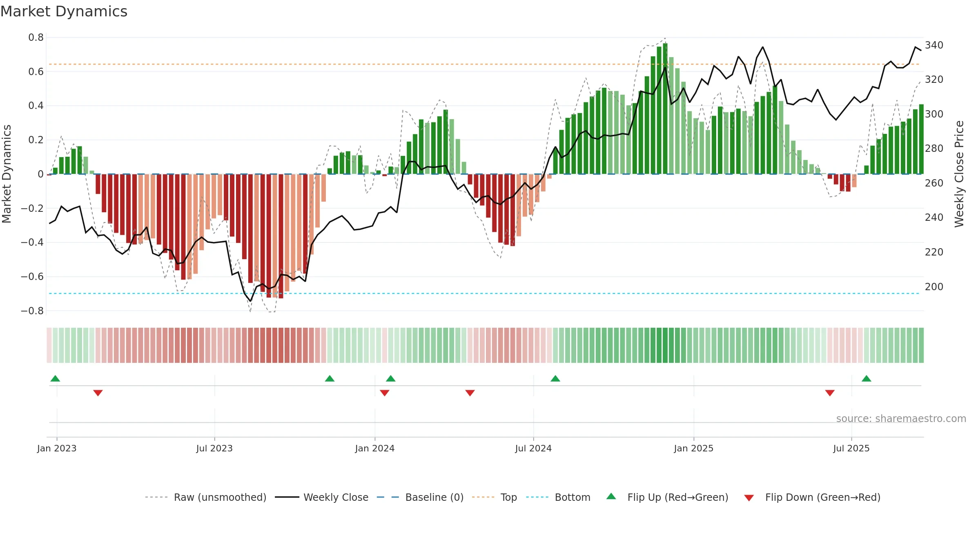This screenshot has width=980, height=551.
Task: Click the 0.4 left axis tick
Action: pyautogui.click(x=36, y=106)
